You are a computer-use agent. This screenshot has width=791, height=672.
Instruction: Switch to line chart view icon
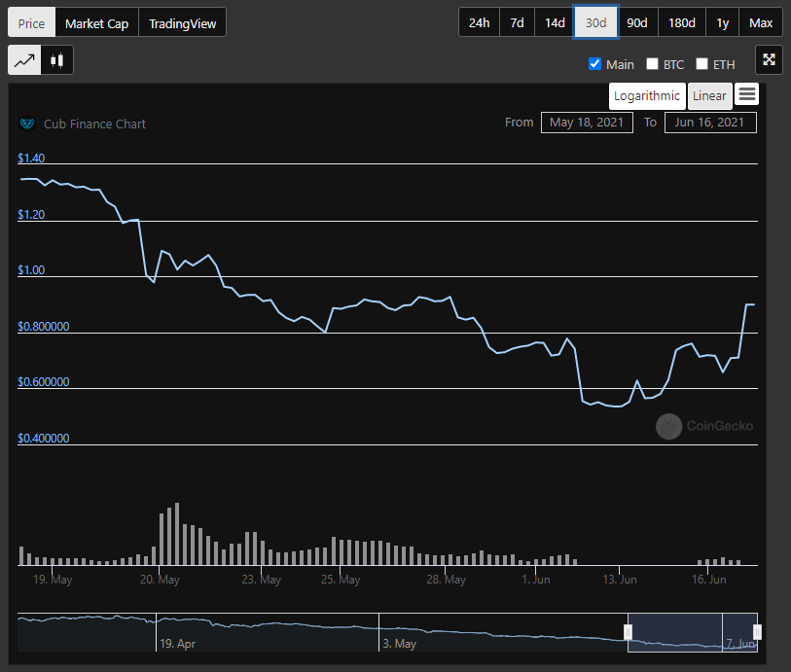tap(24, 60)
